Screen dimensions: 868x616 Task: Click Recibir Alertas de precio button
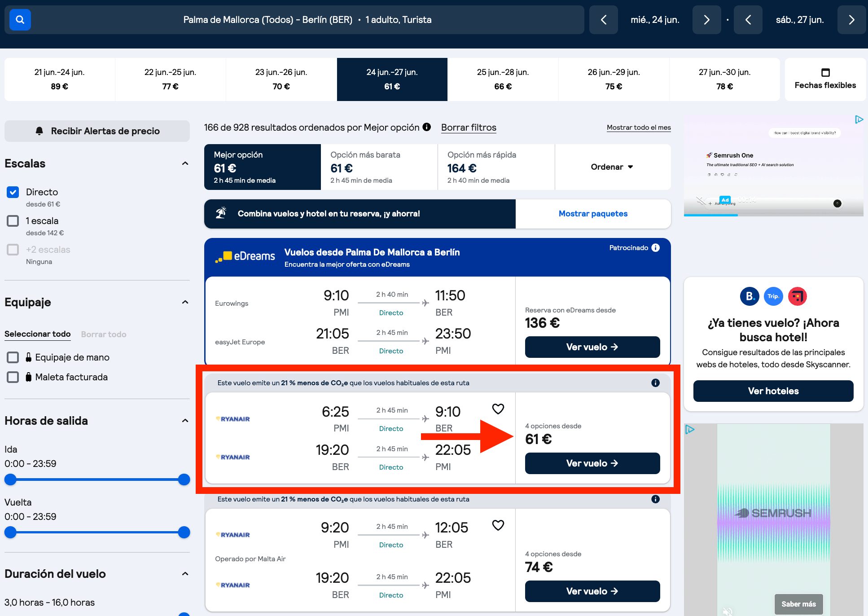click(x=97, y=131)
